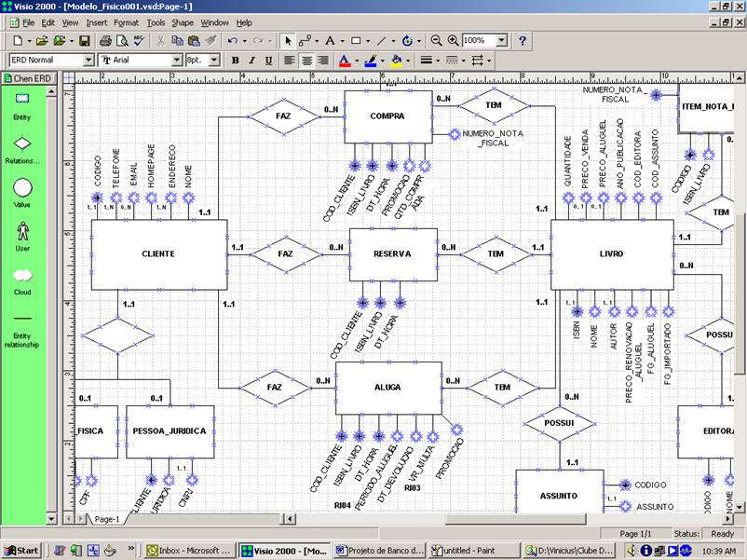Switch to the Page-1 tab
The image size is (747, 560).
point(106,519)
